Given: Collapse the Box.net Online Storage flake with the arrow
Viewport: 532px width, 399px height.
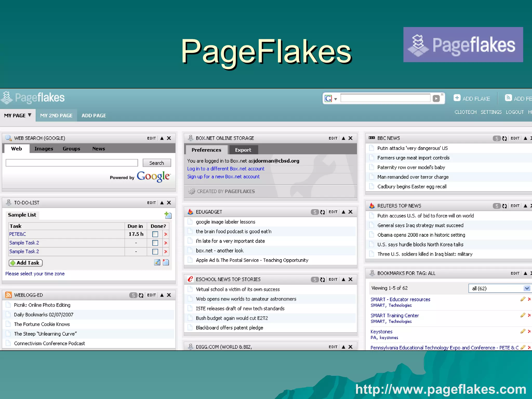Looking at the screenshot, I should click(x=343, y=138).
